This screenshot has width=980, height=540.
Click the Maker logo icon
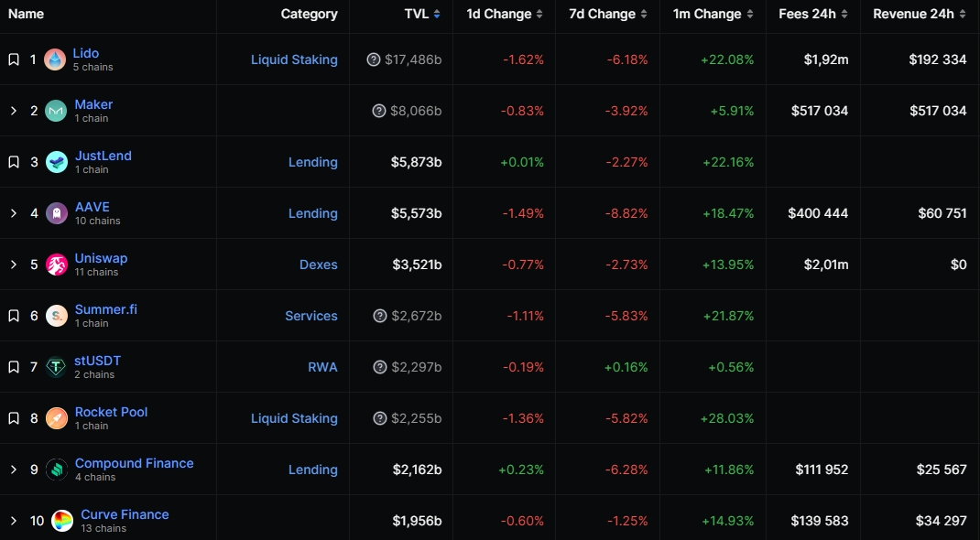(56, 111)
